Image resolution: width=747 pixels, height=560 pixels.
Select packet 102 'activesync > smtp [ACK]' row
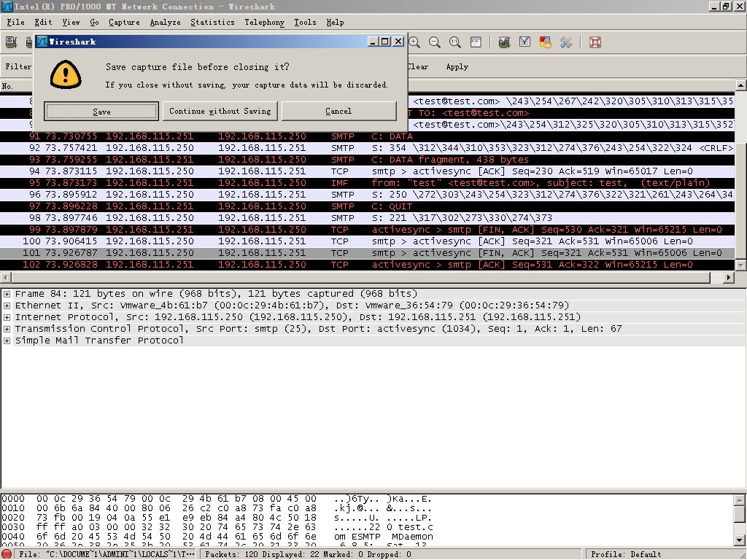[x=368, y=264]
